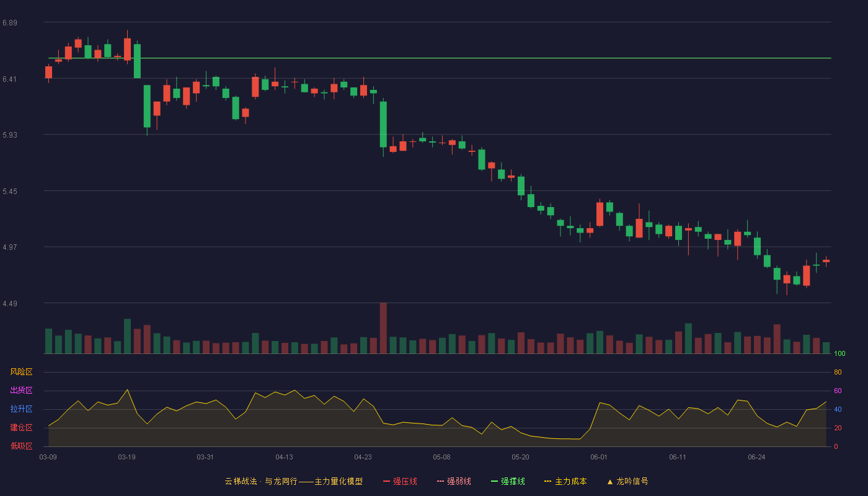
Task: Click the 03-09 date label
Action: tap(48, 458)
